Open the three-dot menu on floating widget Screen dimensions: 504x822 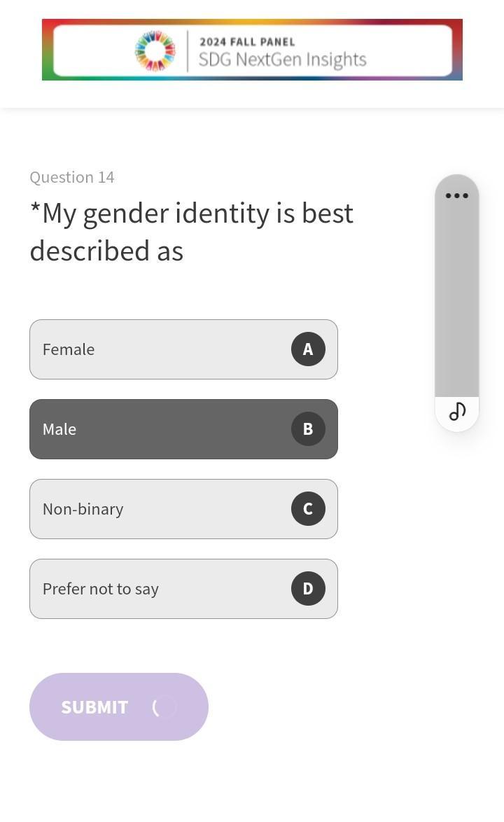[x=457, y=195]
